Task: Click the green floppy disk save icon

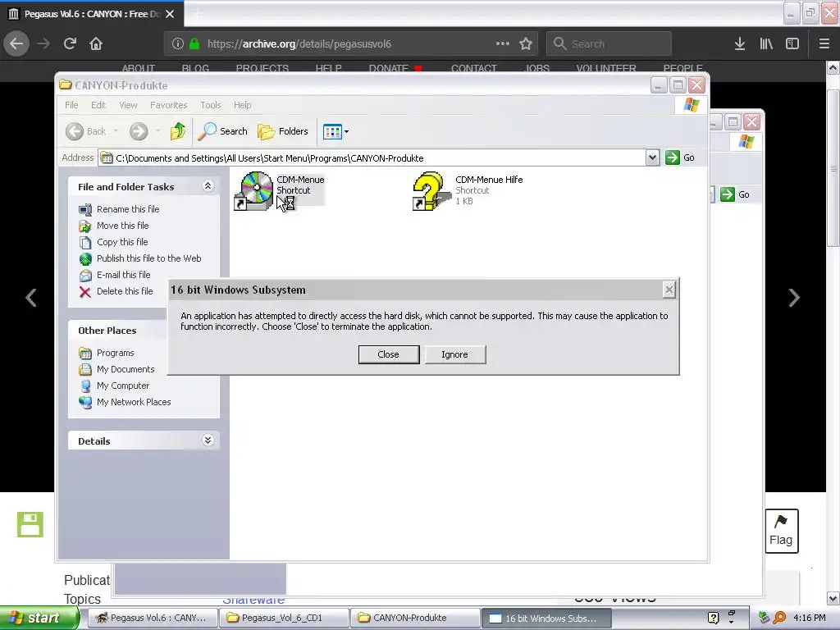Action: click(30, 524)
